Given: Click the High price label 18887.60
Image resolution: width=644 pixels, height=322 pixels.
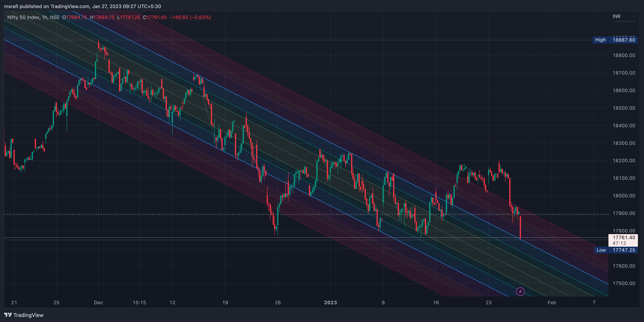Looking at the screenshot, I should pos(624,40).
